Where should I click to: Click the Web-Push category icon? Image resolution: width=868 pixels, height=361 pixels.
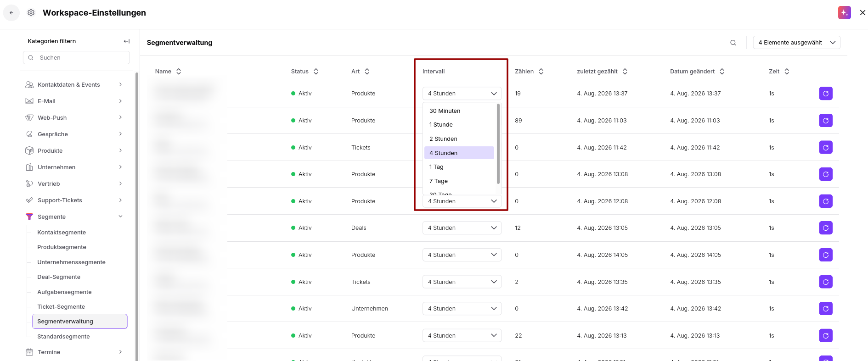point(29,118)
